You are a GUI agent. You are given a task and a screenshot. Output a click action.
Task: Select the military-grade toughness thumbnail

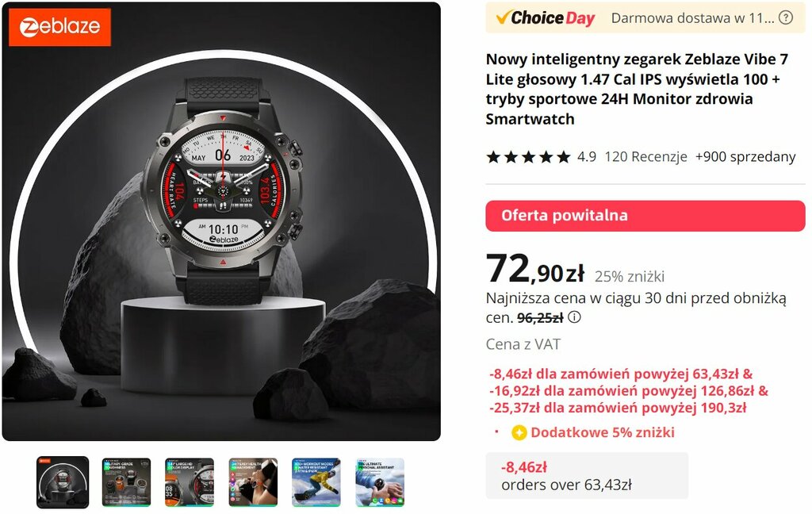(126, 482)
